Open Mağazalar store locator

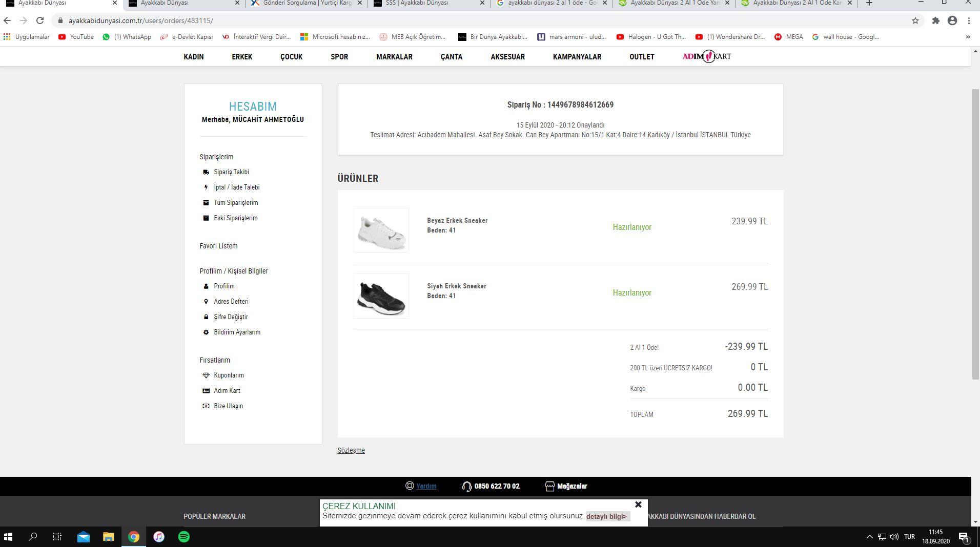566,487
